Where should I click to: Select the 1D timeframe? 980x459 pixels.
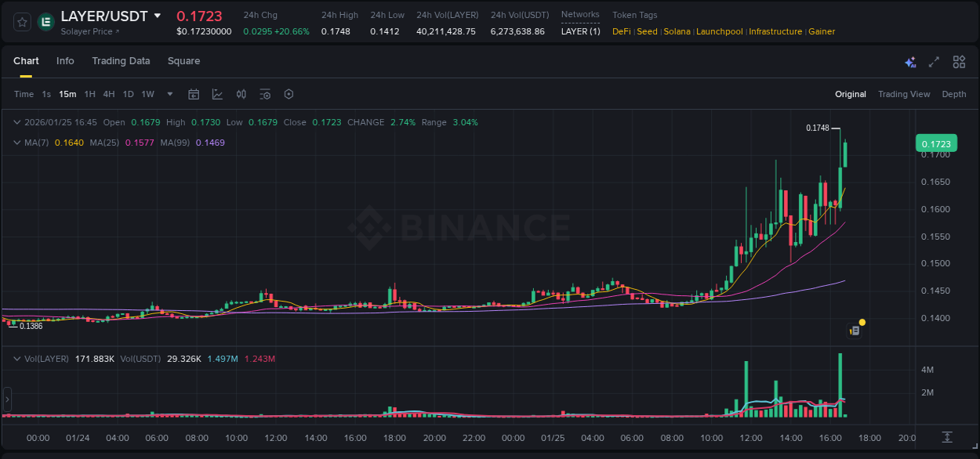click(x=128, y=94)
